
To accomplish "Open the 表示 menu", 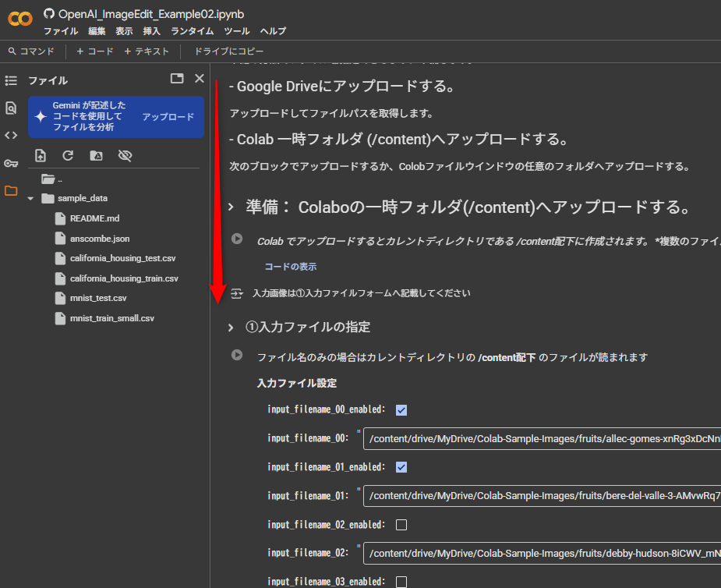I will (x=124, y=31).
